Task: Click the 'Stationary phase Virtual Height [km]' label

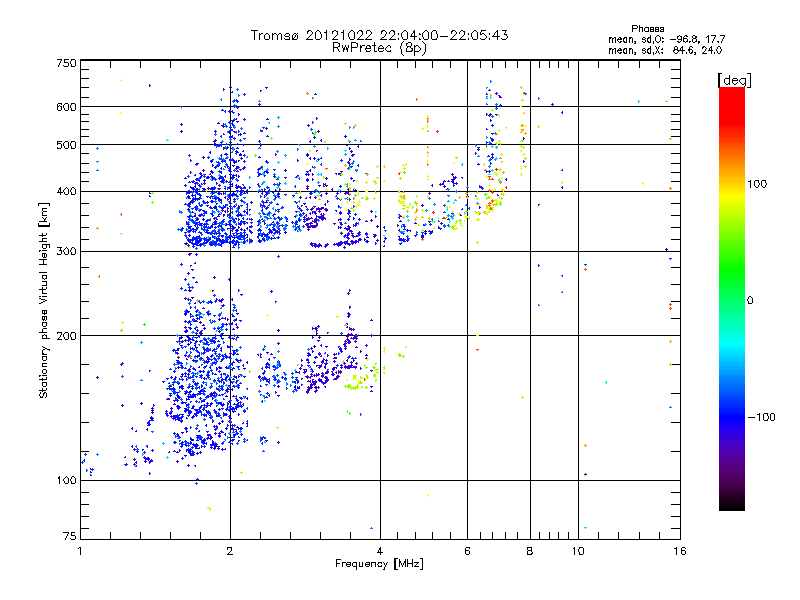Action: 44,300
